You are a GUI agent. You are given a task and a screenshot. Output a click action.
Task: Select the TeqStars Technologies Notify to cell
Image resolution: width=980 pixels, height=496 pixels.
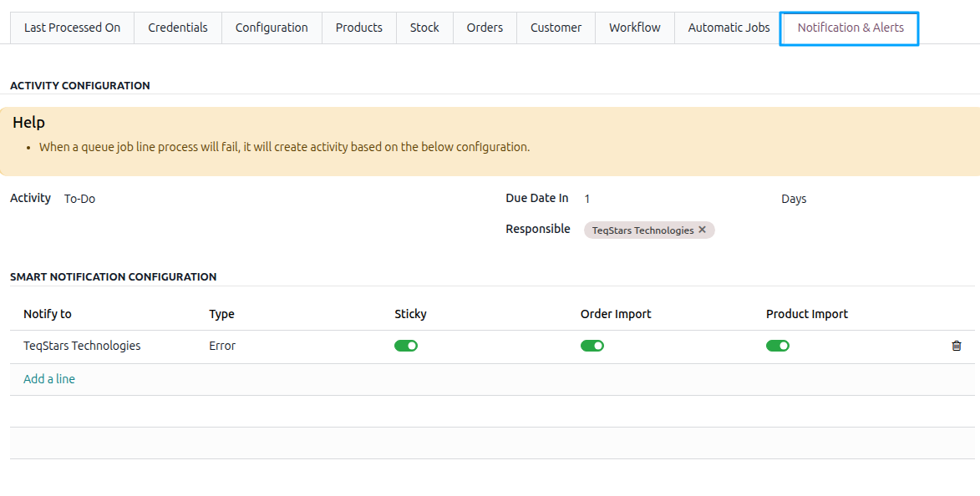click(x=82, y=346)
